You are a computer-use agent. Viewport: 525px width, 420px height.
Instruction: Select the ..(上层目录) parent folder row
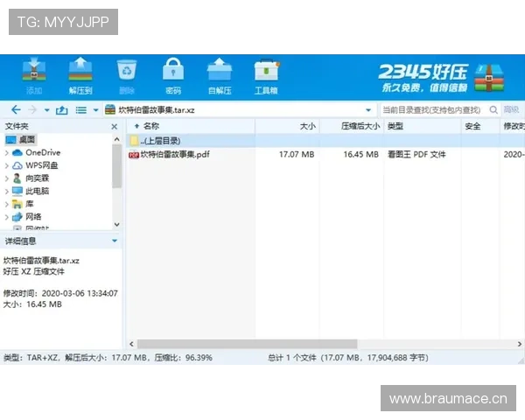[325, 141]
